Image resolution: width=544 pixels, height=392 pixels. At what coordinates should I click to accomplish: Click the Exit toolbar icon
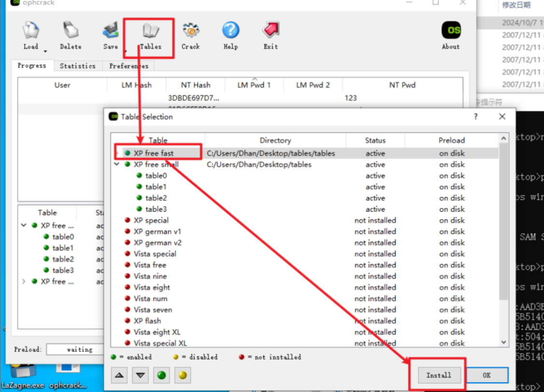click(x=271, y=35)
